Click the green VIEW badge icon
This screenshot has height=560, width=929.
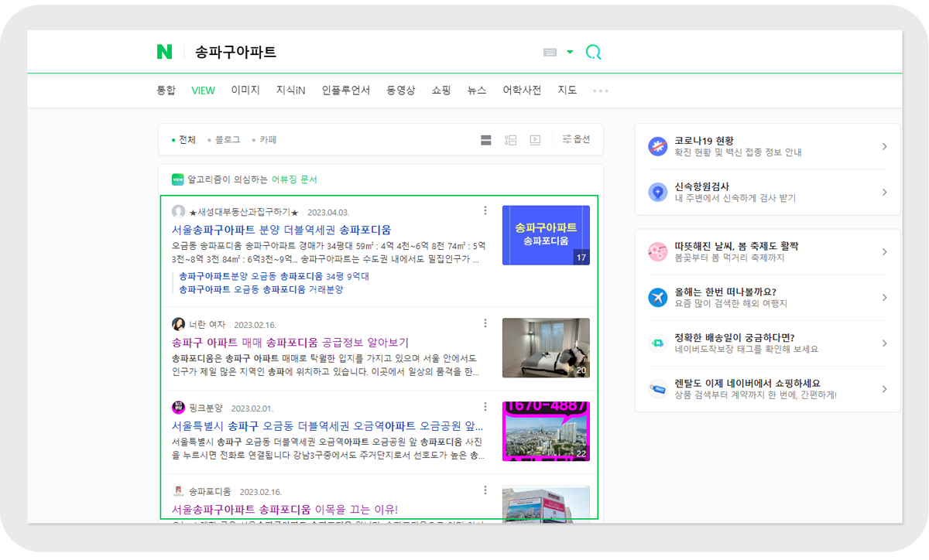click(x=177, y=179)
